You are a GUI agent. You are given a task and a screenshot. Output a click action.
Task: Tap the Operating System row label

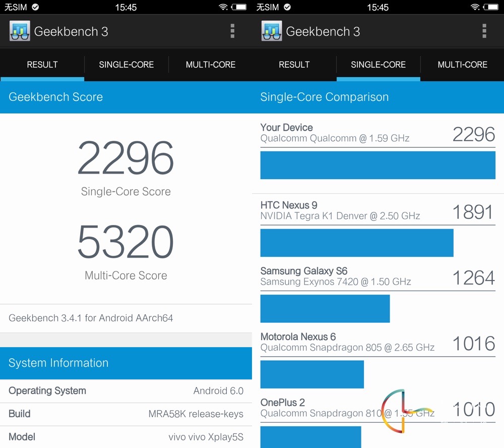click(x=47, y=390)
